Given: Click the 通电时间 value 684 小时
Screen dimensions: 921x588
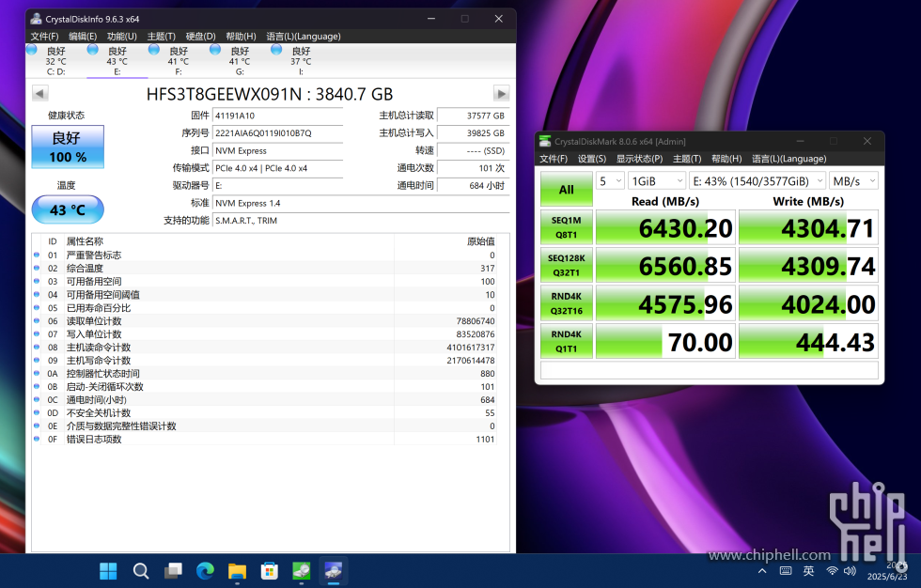Looking at the screenshot, I should pyautogui.click(x=474, y=185).
